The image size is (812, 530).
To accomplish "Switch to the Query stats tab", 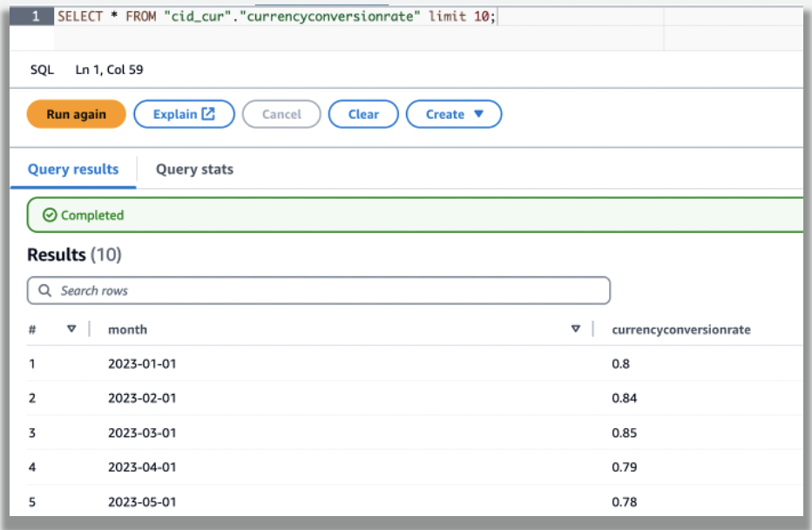I will point(194,169).
